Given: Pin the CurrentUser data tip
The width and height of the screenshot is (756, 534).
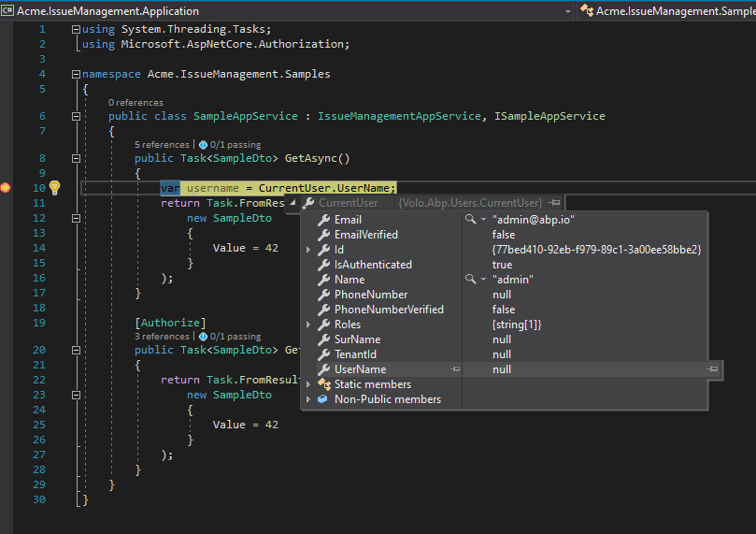Looking at the screenshot, I should tap(554, 203).
